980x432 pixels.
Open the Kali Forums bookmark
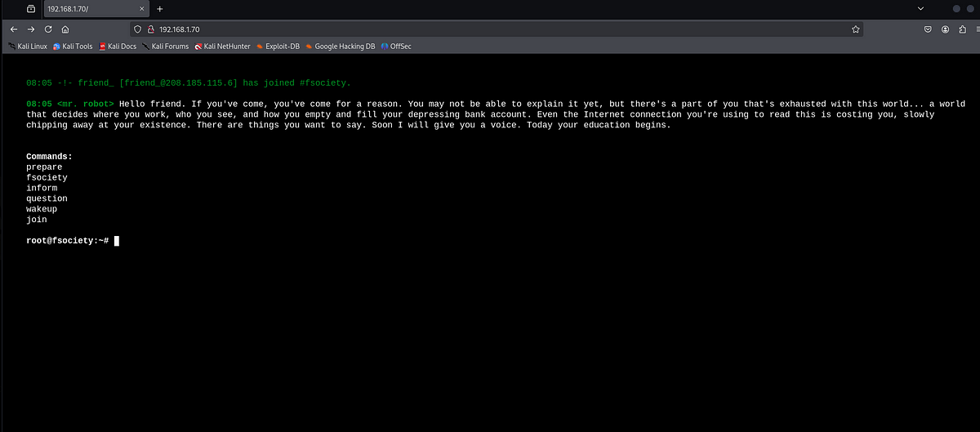[x=166, y=47]
